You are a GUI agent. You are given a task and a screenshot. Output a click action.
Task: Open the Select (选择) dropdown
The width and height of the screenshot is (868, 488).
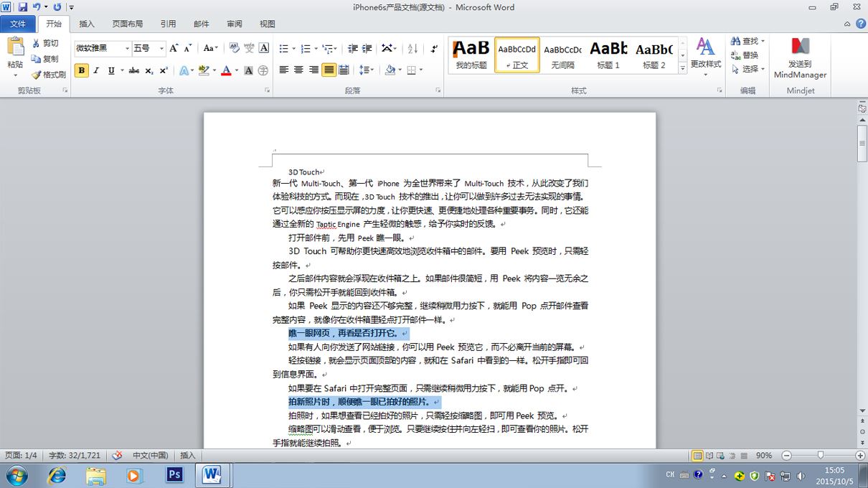[x=748, y=69]
